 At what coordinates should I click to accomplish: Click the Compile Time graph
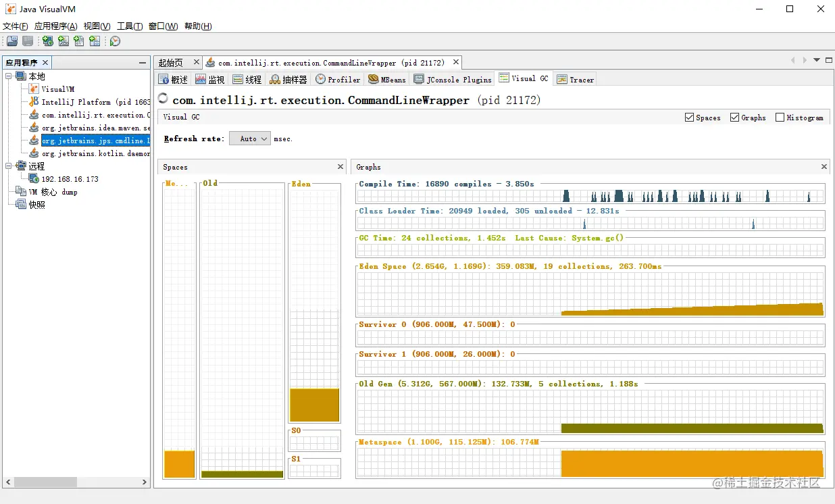click(590, 196)
